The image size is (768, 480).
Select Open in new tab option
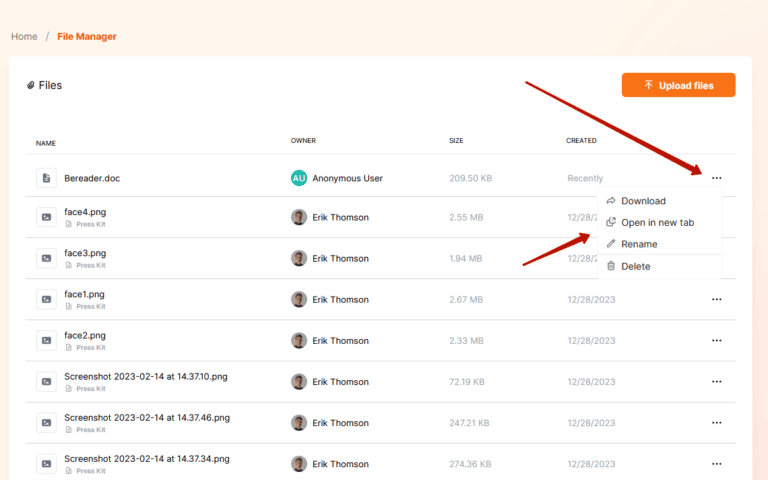(x=659, y=222)
